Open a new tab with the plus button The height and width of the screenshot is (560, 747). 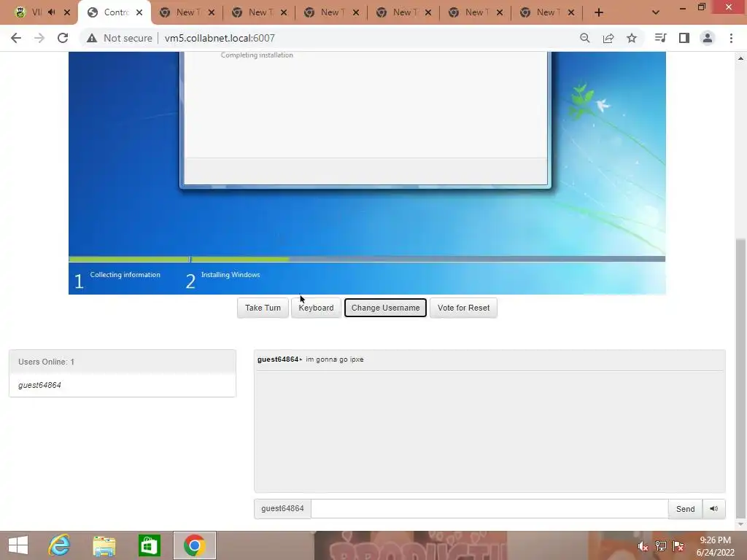tap(599, 12)
